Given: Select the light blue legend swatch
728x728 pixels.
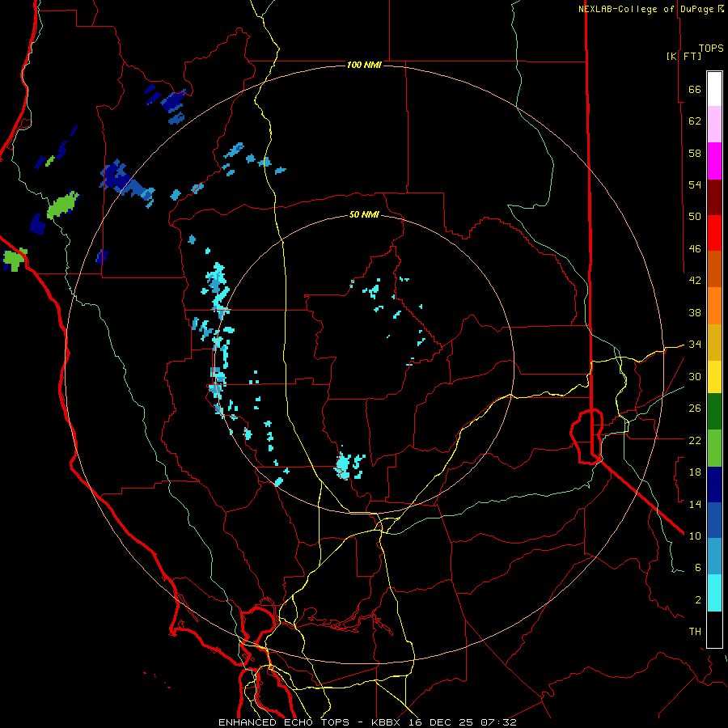Looking at the screenshot, I should point(714,557).
